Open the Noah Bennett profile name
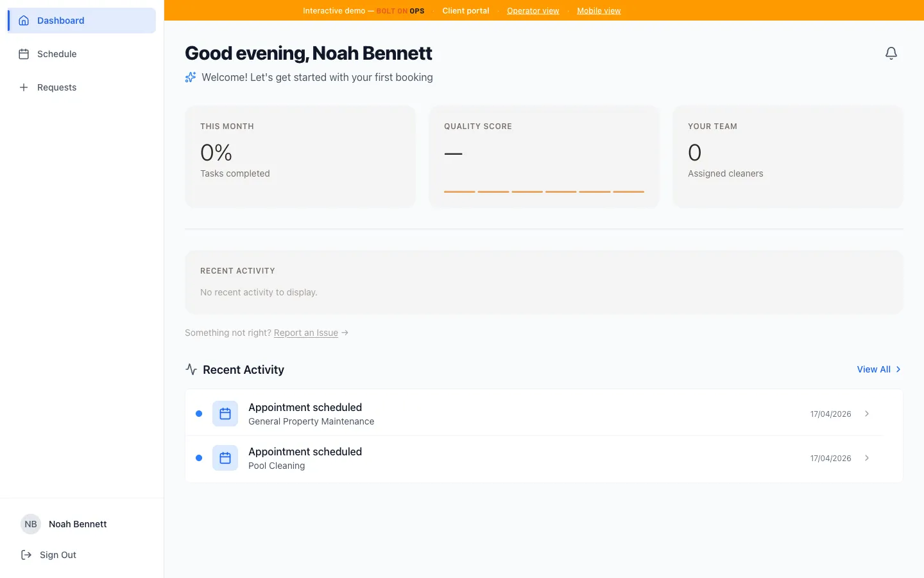This screenshot has width=924, height=578. tap(78, 524)
